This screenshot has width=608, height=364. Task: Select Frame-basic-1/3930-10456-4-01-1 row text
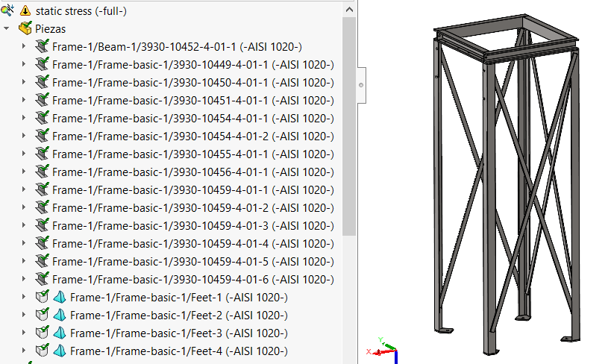click(x=193, y=172)
